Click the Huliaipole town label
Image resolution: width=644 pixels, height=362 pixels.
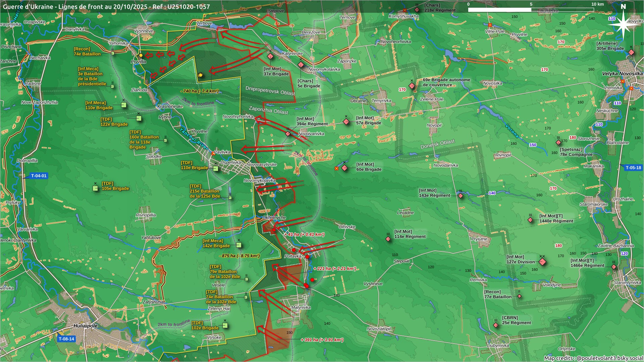(x=86, y=326)
